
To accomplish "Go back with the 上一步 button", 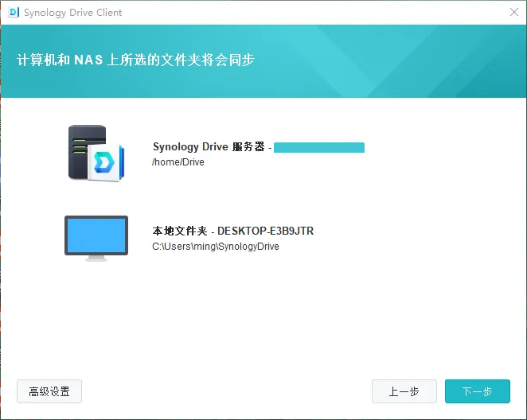I will [x=404, y=391].
